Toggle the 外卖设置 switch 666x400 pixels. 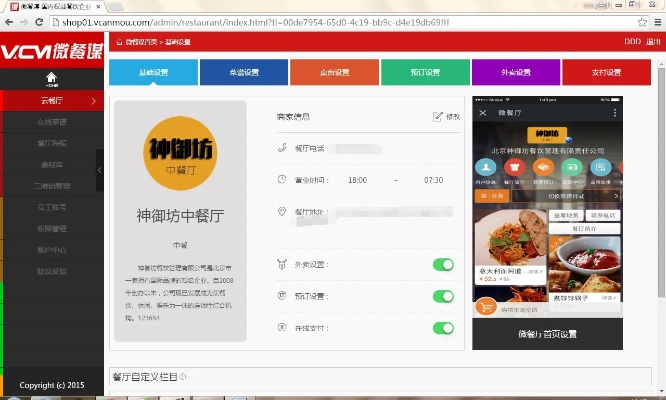coord(442,265)
